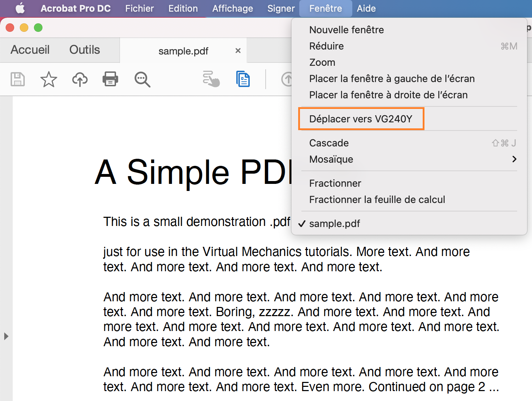Choose Nouvelle fenêtre from the menu
This screenshot has height=401, width=532.
[x=409, y=30]
